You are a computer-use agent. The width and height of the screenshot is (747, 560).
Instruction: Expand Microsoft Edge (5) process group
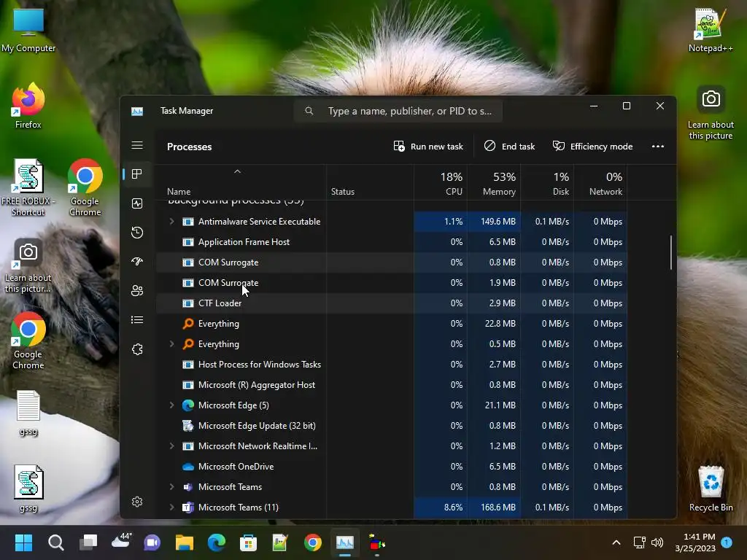point(171,405)
